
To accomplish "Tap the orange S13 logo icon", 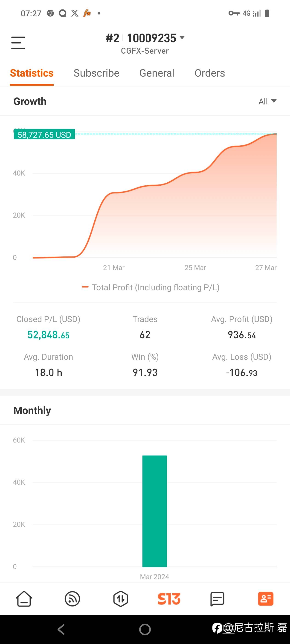I will pyautogui.click(x=169, y=599).
